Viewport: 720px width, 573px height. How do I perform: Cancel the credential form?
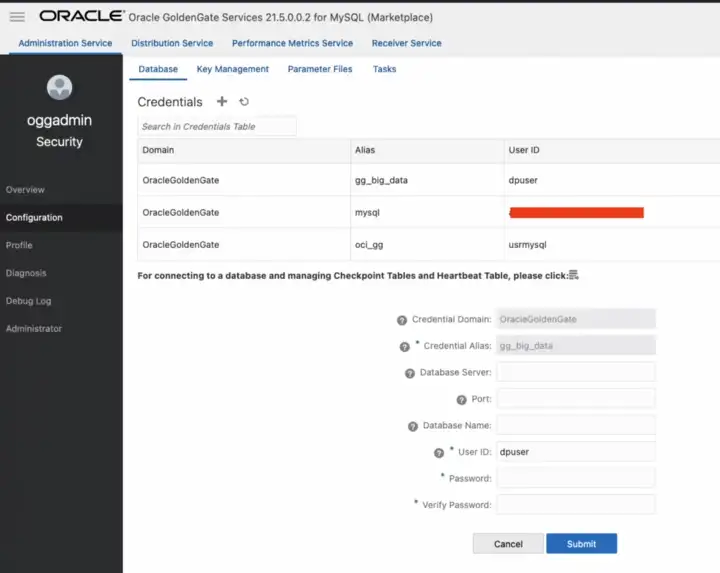[508, 544]
